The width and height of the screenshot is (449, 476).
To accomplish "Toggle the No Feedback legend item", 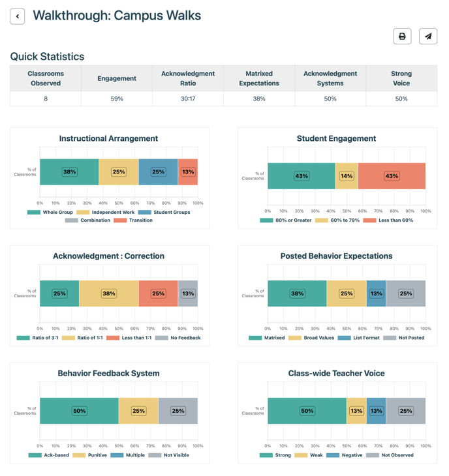I will (178, 338).
